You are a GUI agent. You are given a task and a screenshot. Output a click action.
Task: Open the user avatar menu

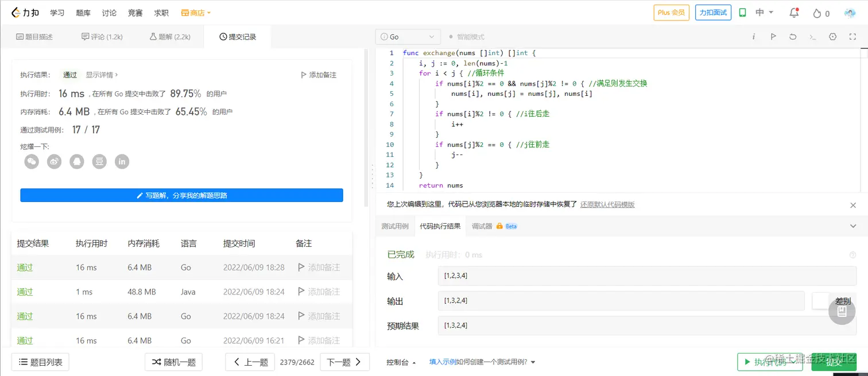coord(850,13)
